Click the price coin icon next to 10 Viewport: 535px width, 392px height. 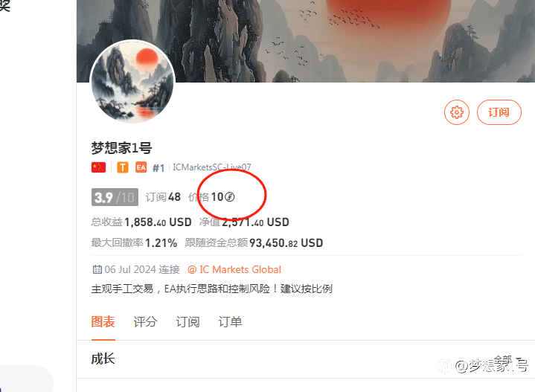click(230, 197)
